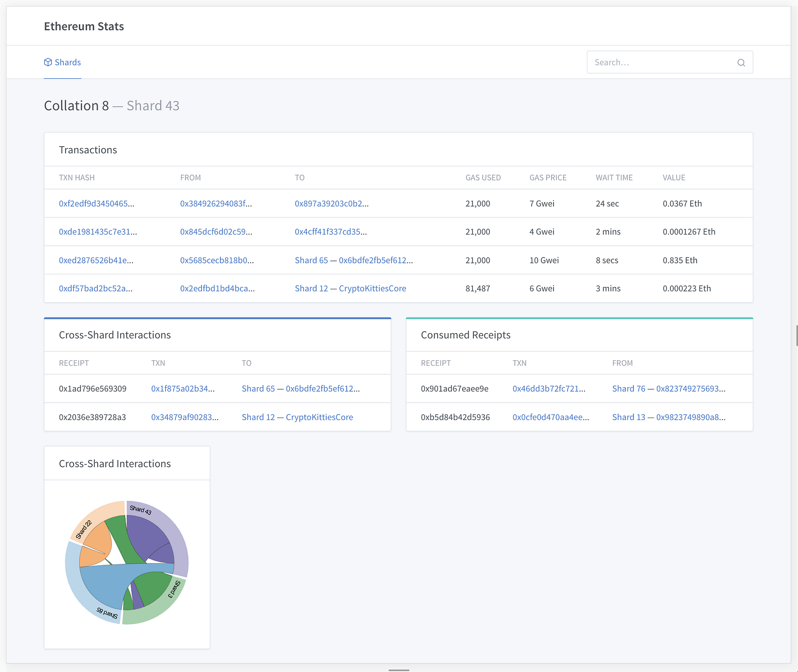Click the GAS PRICE column header
This screenshot has height=672, width=798.
(548, 178)
